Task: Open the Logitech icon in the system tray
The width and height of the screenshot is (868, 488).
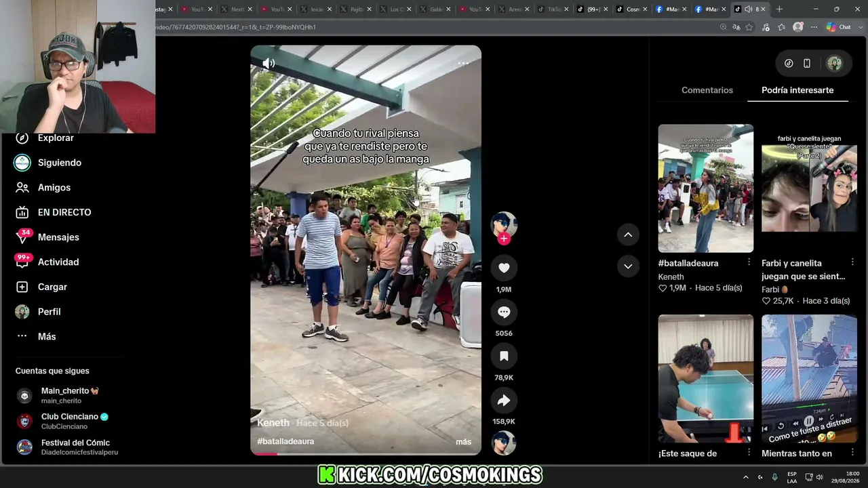Action: point(760,477)
